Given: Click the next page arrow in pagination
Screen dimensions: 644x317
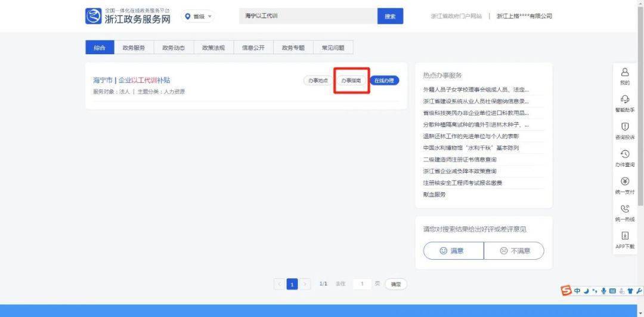Looking at the screenshot, I should tap(305, 284).
